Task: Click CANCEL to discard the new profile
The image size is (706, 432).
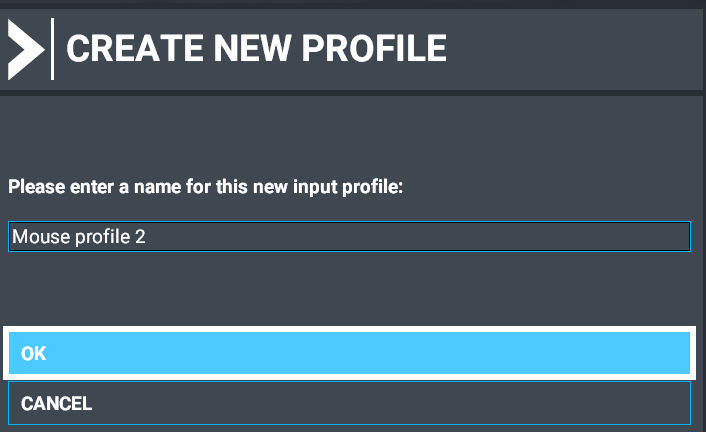Action: coord(349,404)
